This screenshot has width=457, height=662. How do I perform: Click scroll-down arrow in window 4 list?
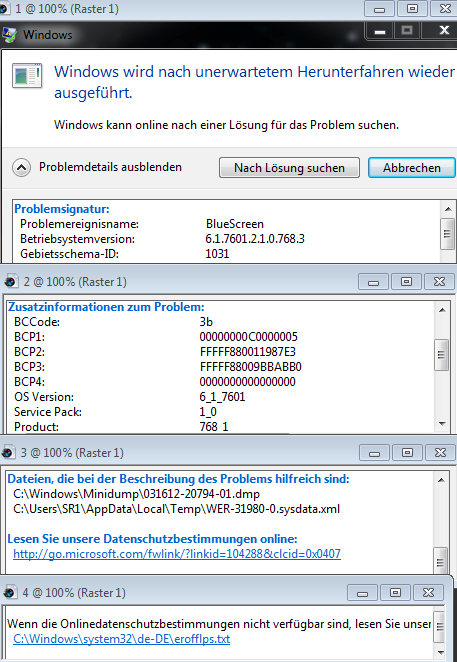click(440, 652)
